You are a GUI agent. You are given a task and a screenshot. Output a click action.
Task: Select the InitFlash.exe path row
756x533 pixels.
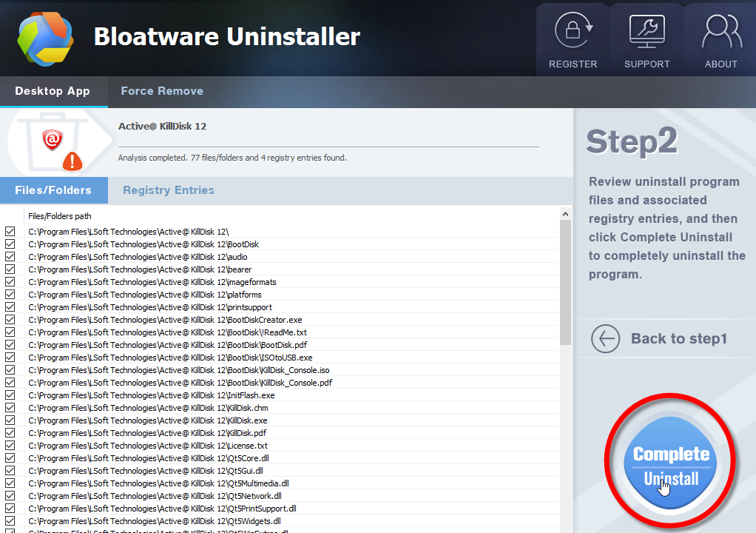pyautogui.click(x=152, y=395)
